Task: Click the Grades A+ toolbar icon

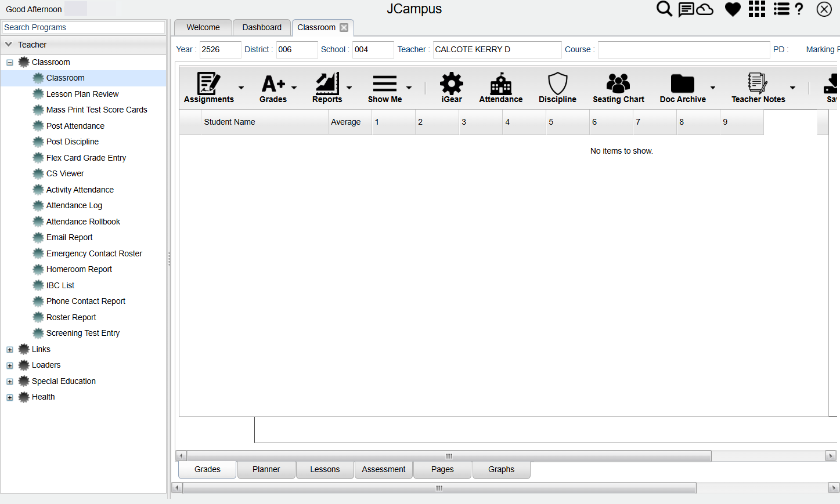Action: (273, 84)
